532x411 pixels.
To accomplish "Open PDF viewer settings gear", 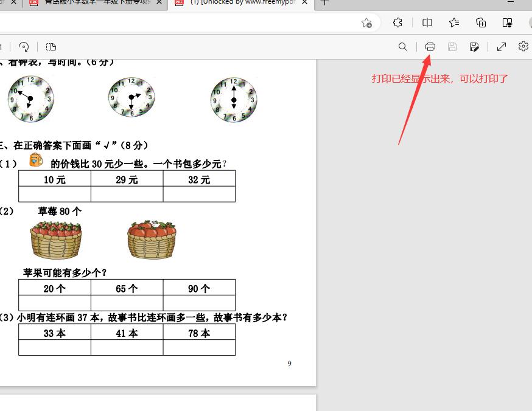I will [x=523, y=47].
